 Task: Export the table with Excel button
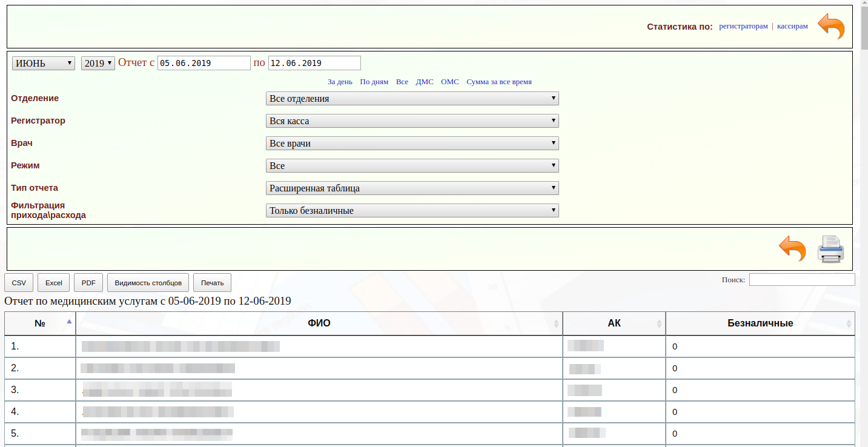(x=54, y=283)
